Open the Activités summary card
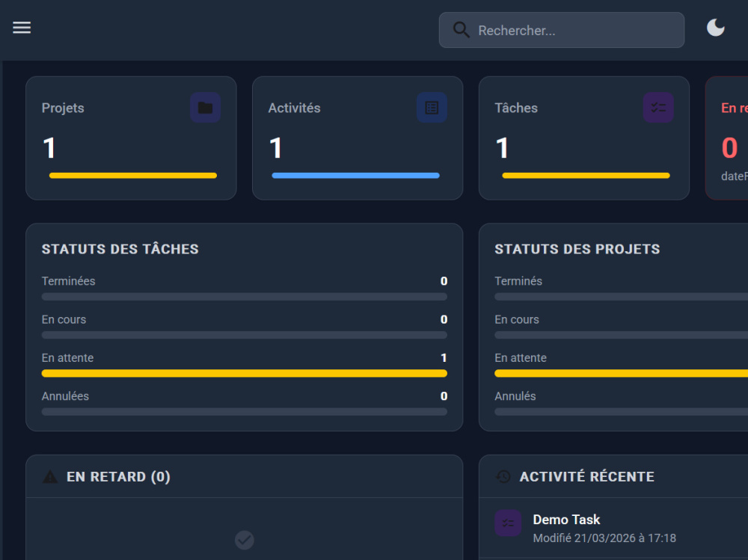This screenshot has width=748, height=560. pos(358,138)
